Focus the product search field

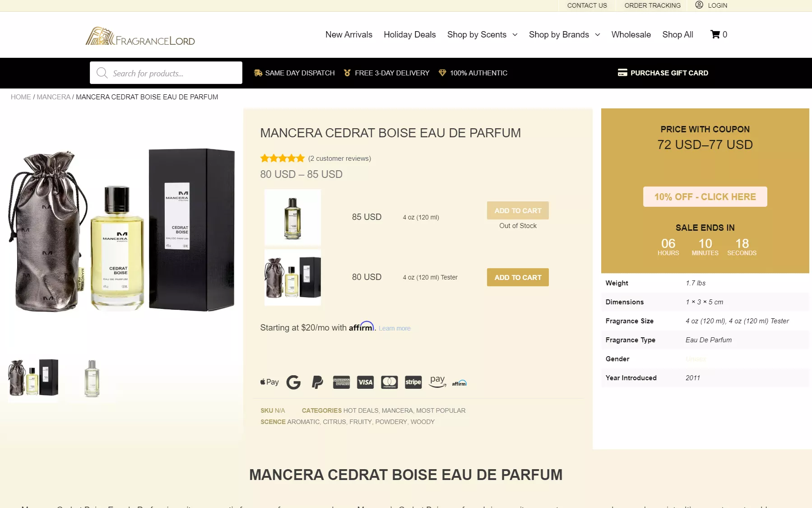[174, 73]
